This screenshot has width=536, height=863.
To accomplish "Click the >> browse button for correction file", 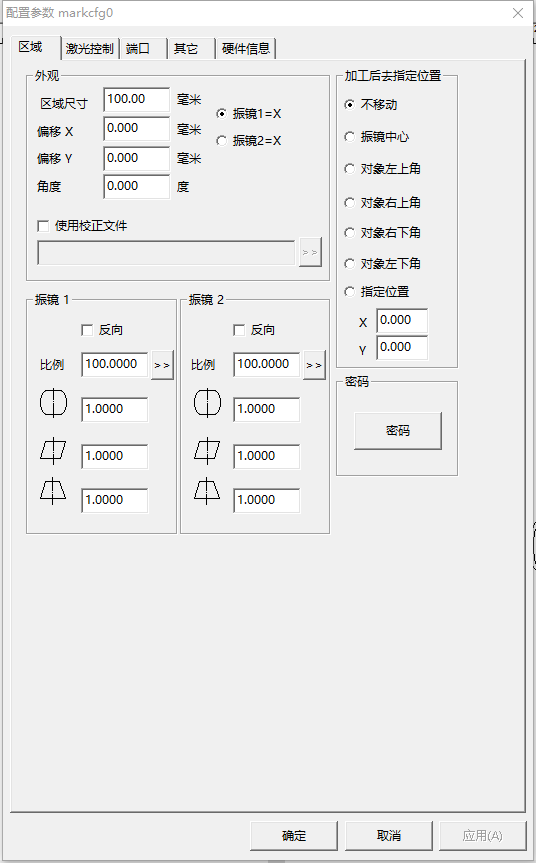I will 310,252.
